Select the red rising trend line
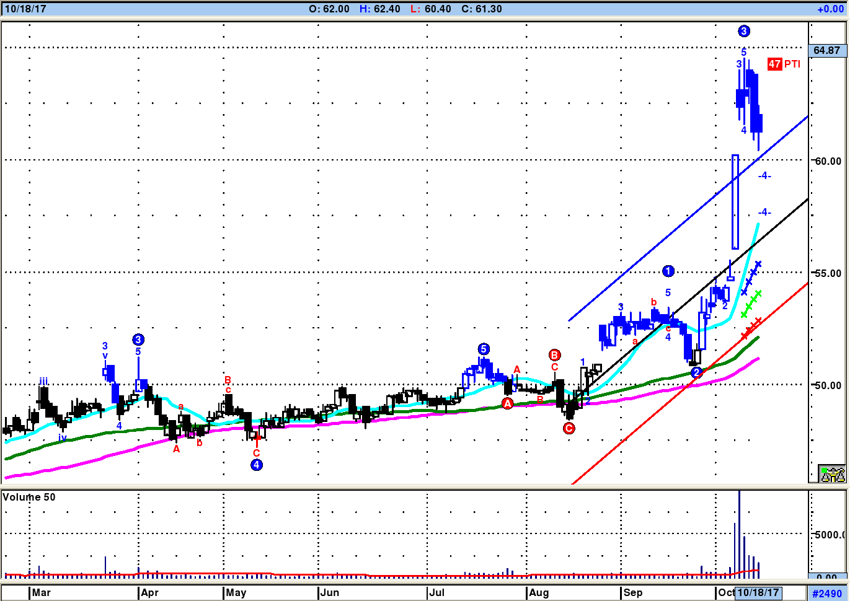Viewport: 868px width, 601px height. 690,384
